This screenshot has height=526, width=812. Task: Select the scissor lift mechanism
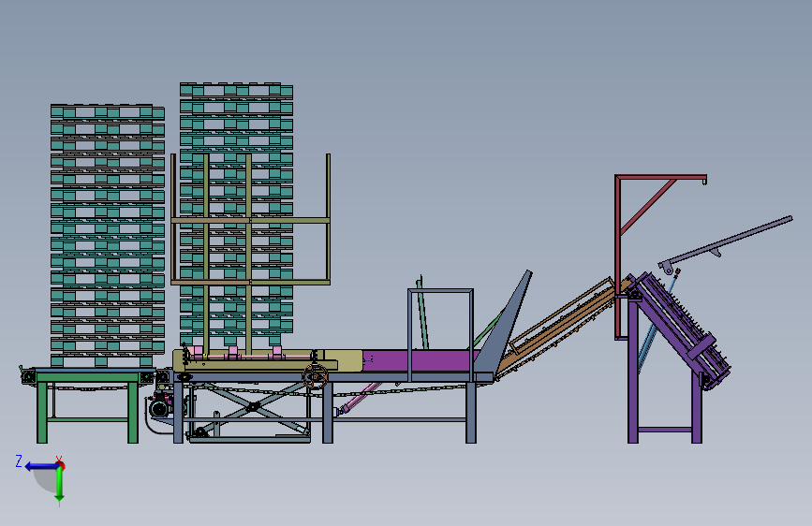coord(251,408)
